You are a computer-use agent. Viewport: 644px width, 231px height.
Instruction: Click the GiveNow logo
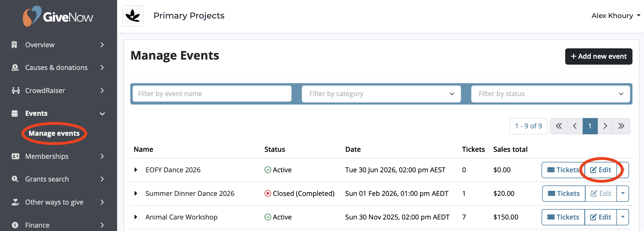(x=58, y=16)
